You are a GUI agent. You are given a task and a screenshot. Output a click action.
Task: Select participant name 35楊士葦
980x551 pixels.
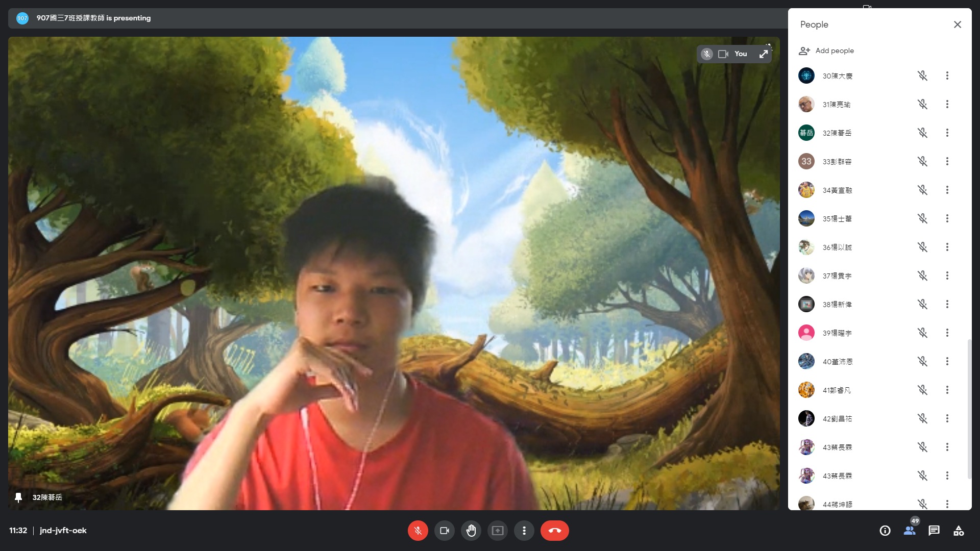pos(837,219)
